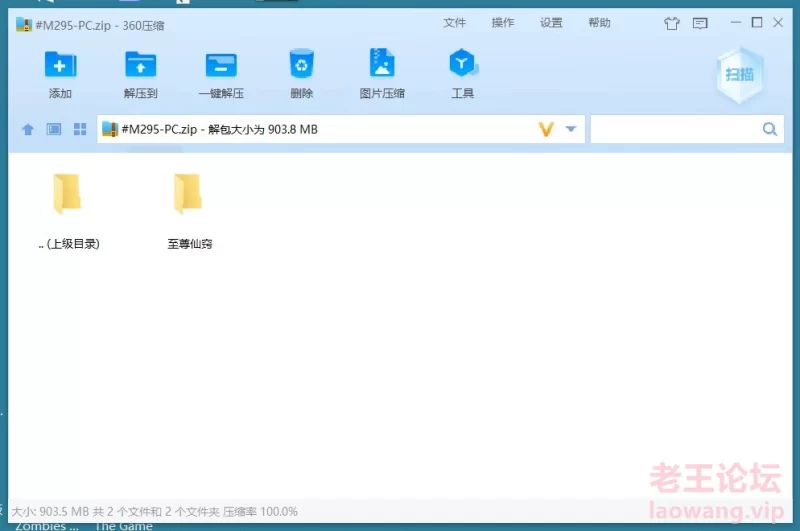
Task: Go up one level with the arrow icon
Action: pyautogui.click(x=28, y=130)
